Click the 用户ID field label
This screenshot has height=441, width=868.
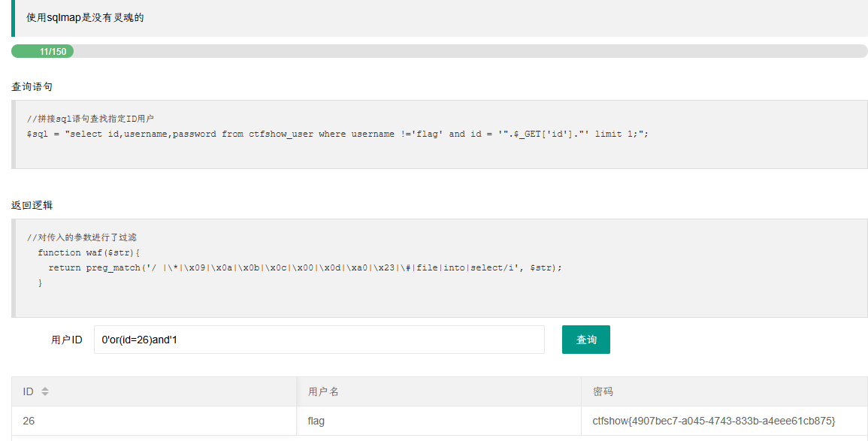coord(66,340)
